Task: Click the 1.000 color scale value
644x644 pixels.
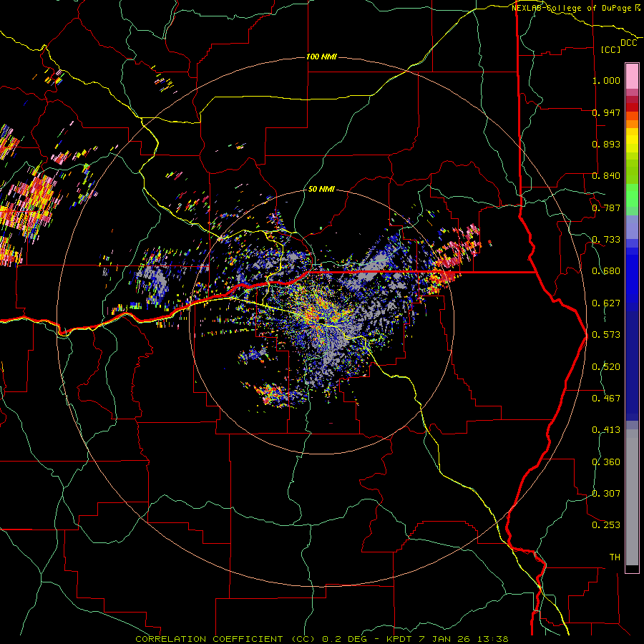Action: coord(606,80)
